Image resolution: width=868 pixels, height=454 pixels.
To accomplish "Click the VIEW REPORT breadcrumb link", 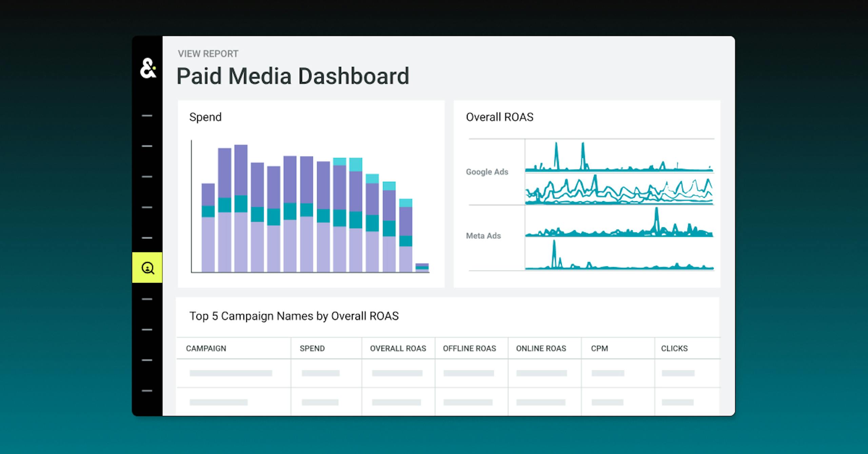I will [208, 54].
